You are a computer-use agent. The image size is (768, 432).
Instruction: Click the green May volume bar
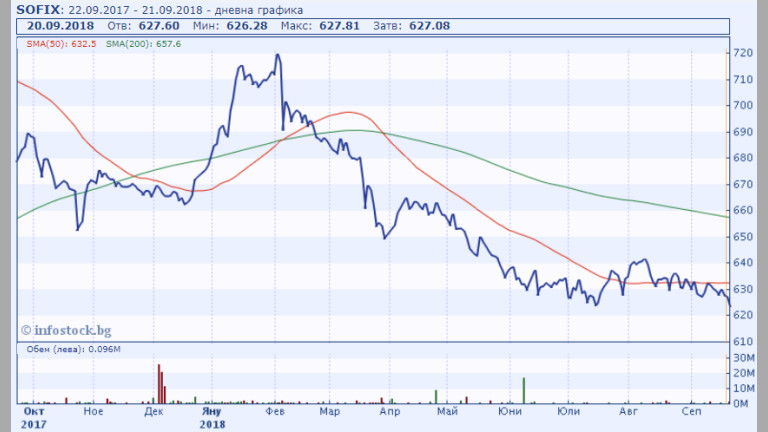436,396
